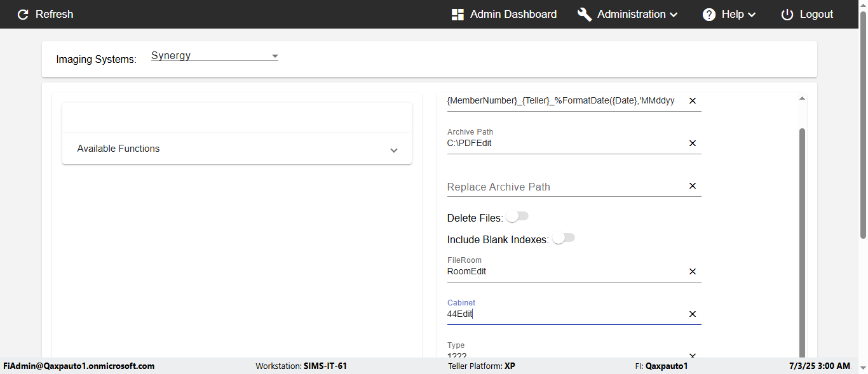Viewport: 868px width, 374px height.
Task: Click the Help question mark icon
Action: click(x=709, y=15)
